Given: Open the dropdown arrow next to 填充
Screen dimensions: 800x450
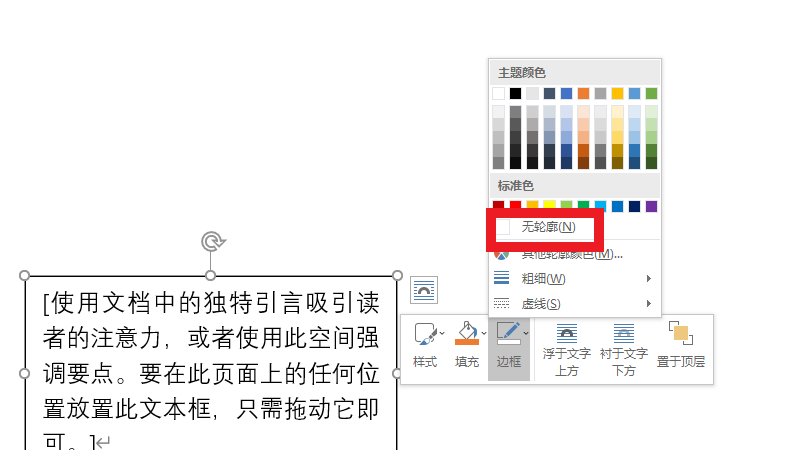Looking at the screenshot, I should [x=484, y=333].
